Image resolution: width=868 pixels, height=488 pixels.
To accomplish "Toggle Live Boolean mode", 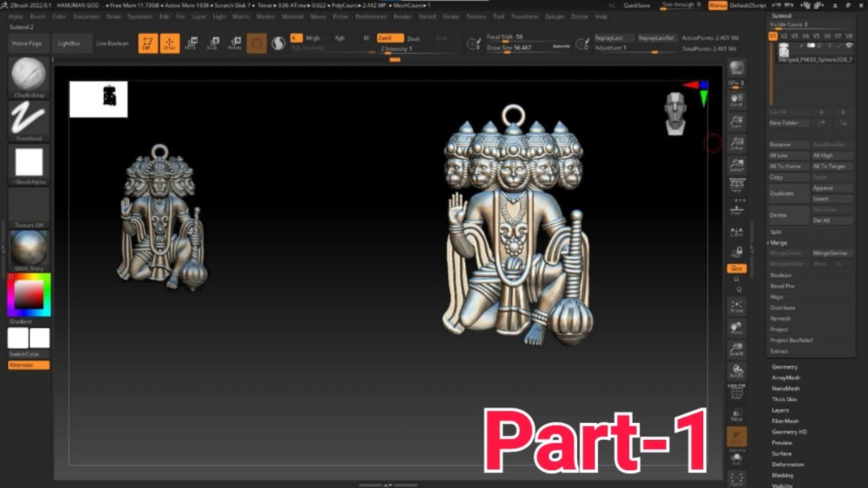I will point(112,43).
